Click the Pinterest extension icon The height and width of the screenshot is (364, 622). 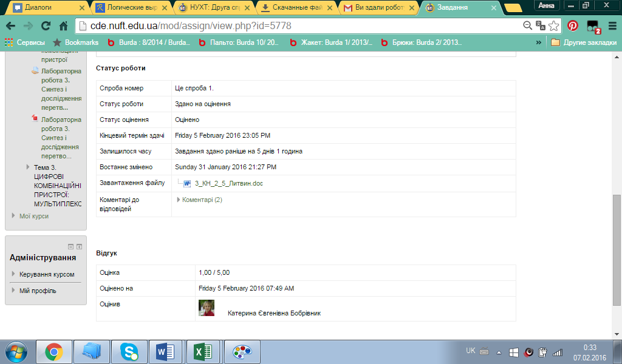(572, 26)
